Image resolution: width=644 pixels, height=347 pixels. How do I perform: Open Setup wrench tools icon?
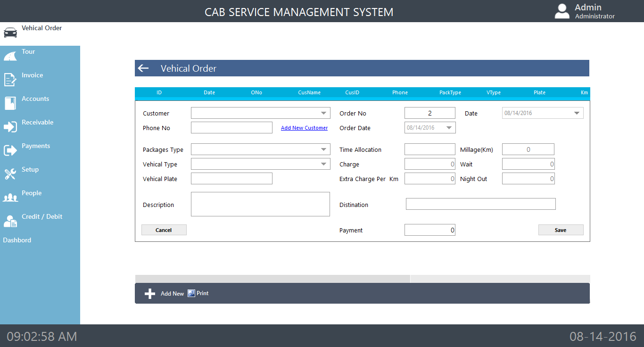coord(10,174)
